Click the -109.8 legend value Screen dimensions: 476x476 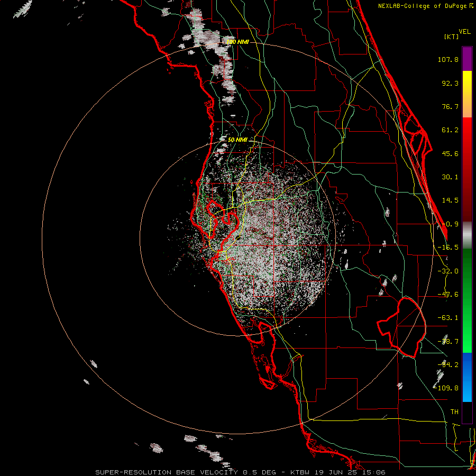pos(446,388)
